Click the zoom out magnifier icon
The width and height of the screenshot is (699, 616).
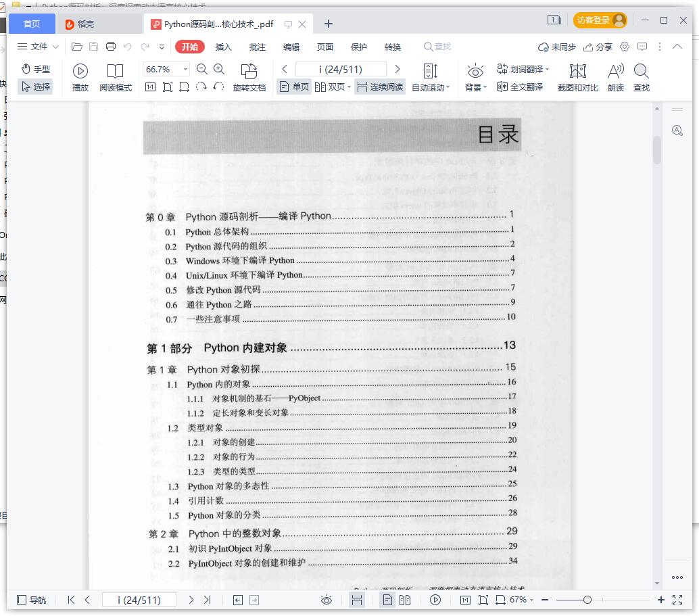(202, 69)
